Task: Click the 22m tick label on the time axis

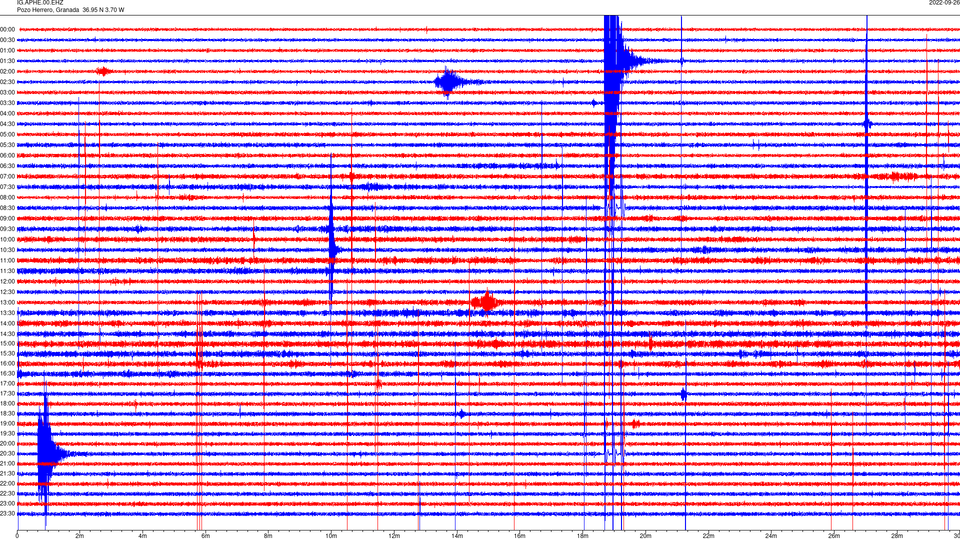Action: 708,536
